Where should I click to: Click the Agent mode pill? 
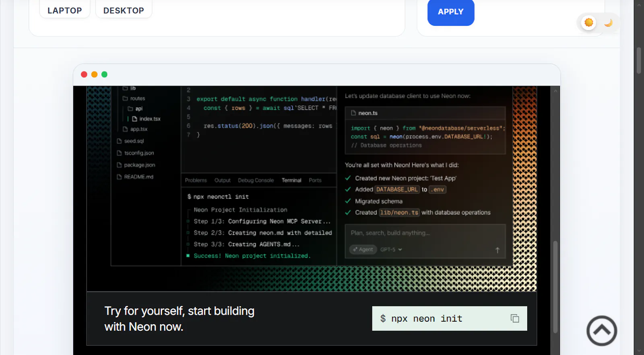tap(363, 250)
